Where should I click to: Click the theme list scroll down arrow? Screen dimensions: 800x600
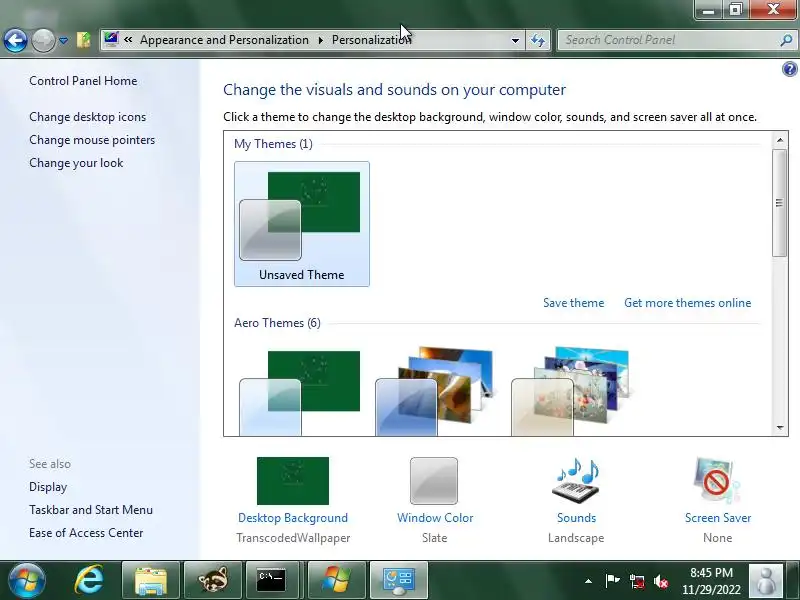pos(780,428)
